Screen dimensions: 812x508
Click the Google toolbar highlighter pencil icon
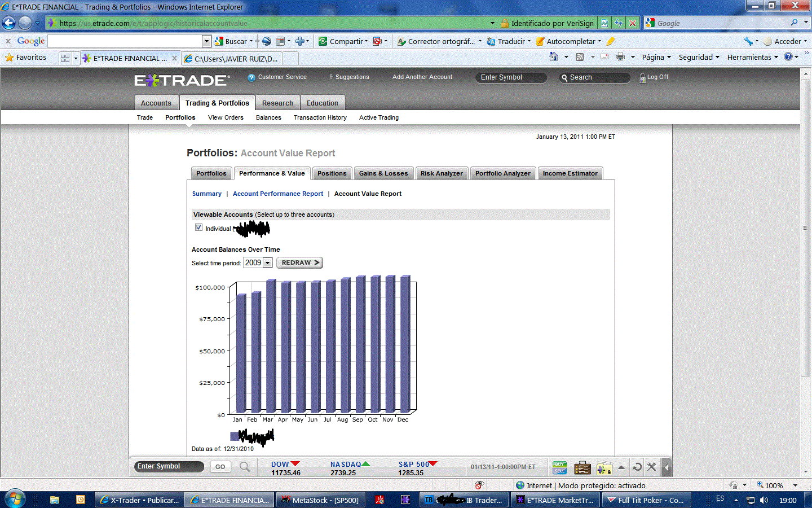tap(611, 41)
